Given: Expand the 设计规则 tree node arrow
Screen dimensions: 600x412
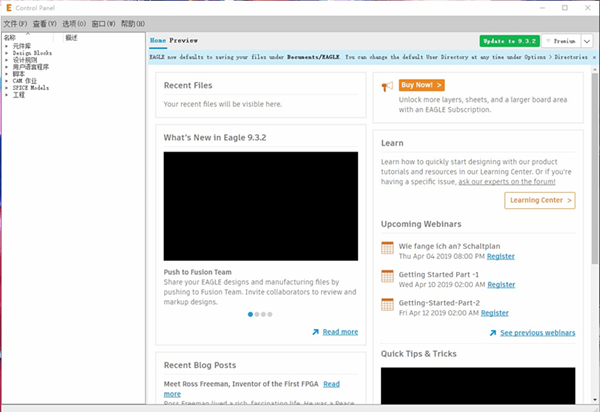Looking at the screenshot, I should (x=7, y=60).
